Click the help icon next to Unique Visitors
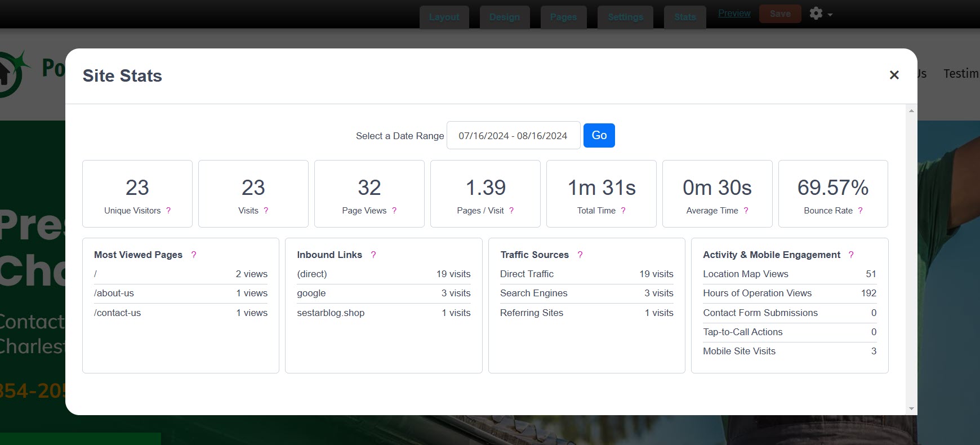Screen dimensions: 980x445 pyautogui.click(x=168, y=211)
